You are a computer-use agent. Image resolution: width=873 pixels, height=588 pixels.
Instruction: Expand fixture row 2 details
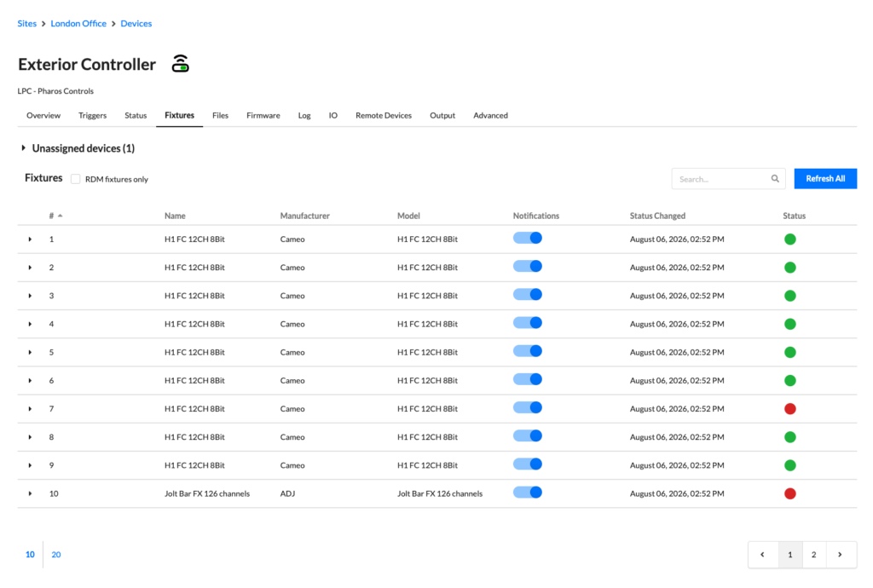coord(30,268)
